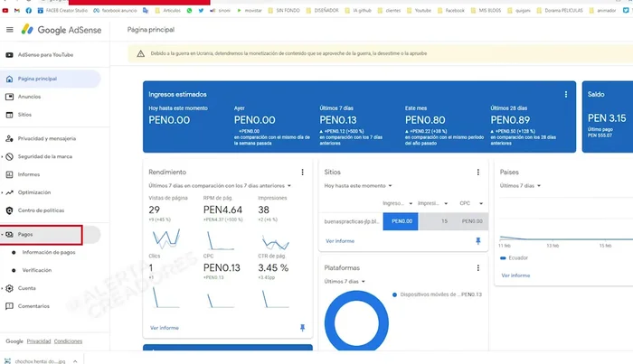The width and height of the screenshot is (633, 364).
Task: Open the SIN FONDO bookmark folder
Action: [284, 11]
